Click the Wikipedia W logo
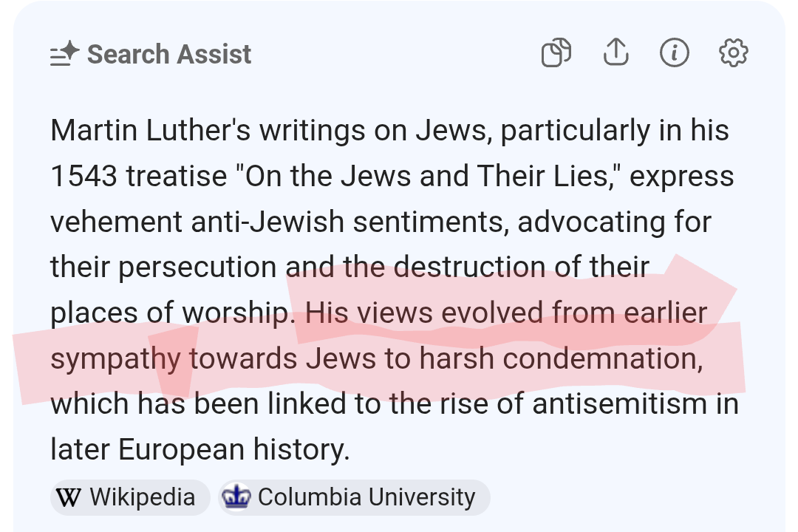The height and width of the screenshot is (532, 798). coord(68,497)
